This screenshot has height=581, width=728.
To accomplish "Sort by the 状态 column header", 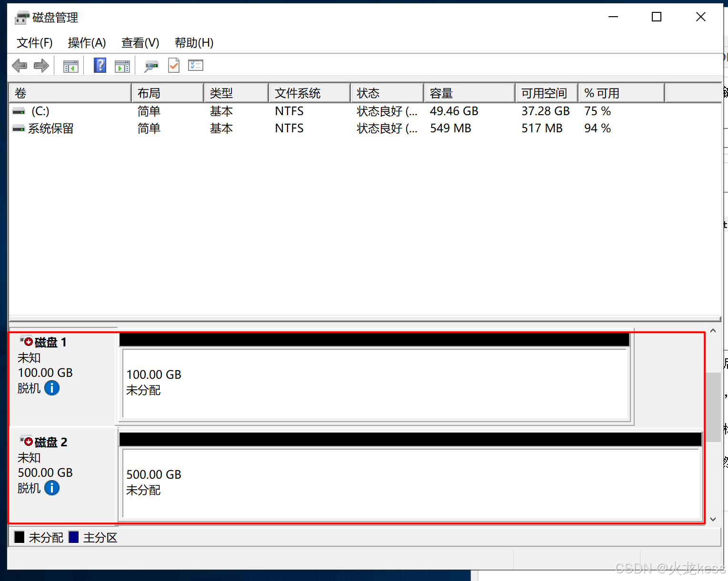I will (387, 93).
